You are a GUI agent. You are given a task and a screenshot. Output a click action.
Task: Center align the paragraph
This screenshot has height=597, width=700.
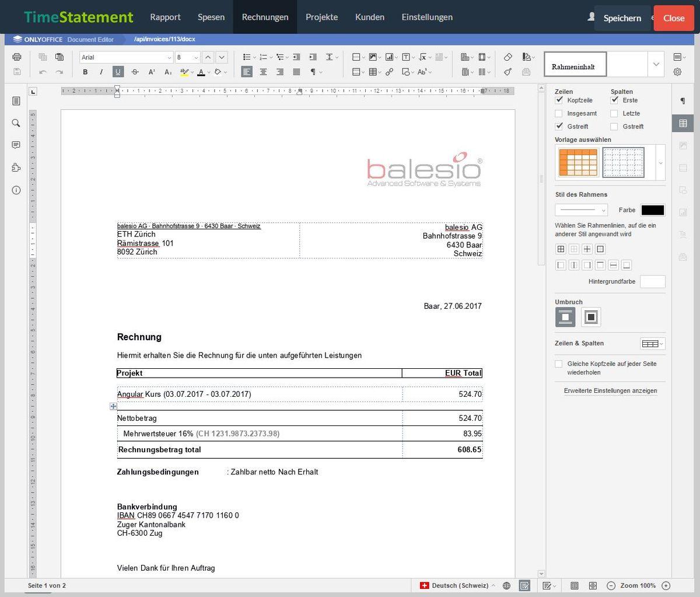[264, 72]
